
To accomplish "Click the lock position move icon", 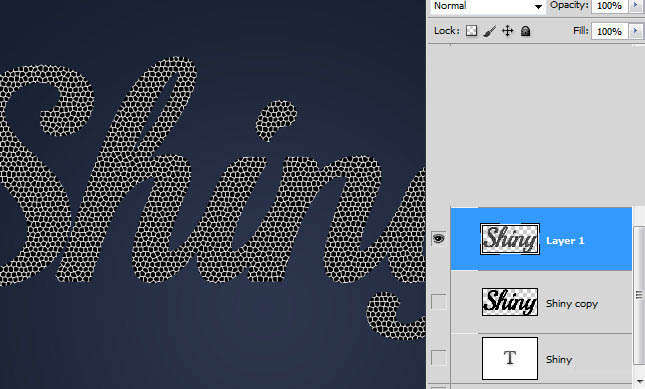I will point(508,31).
